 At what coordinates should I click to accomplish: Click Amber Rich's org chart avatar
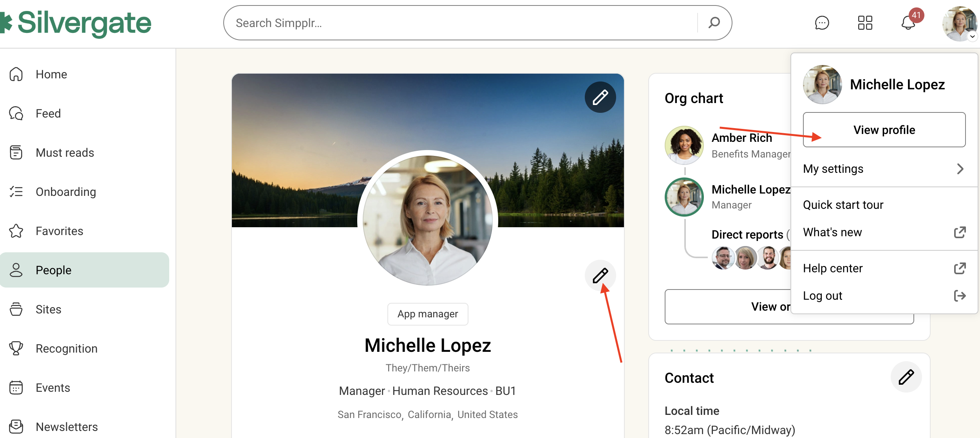pyautogui.click(x=684, y=145)
